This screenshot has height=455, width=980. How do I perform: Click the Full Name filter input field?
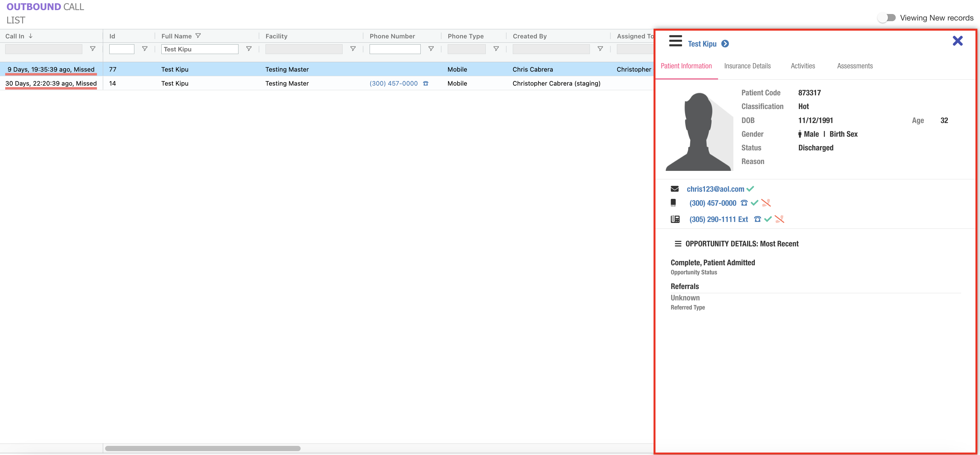(199, 49)
